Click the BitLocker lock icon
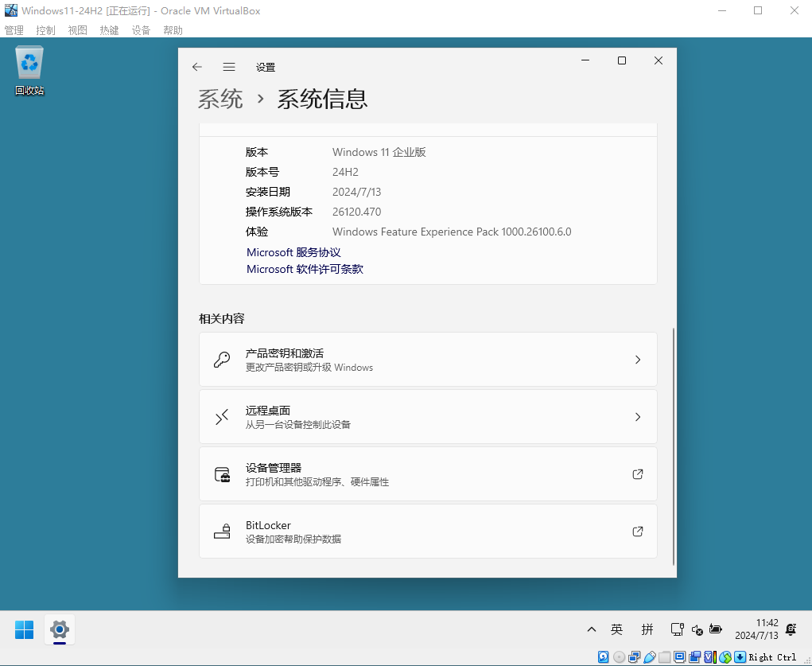Viewport: 812px width, 666px height. pyautogui.click(x=222, y=532)
